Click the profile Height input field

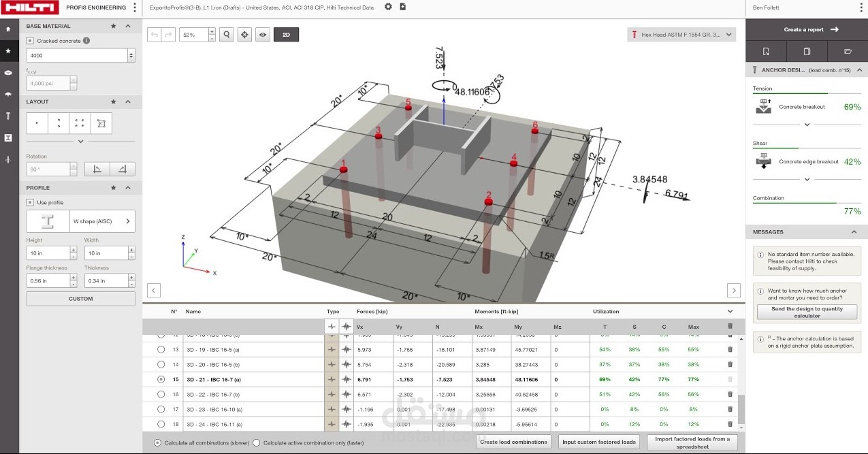(x=48, y=253)
